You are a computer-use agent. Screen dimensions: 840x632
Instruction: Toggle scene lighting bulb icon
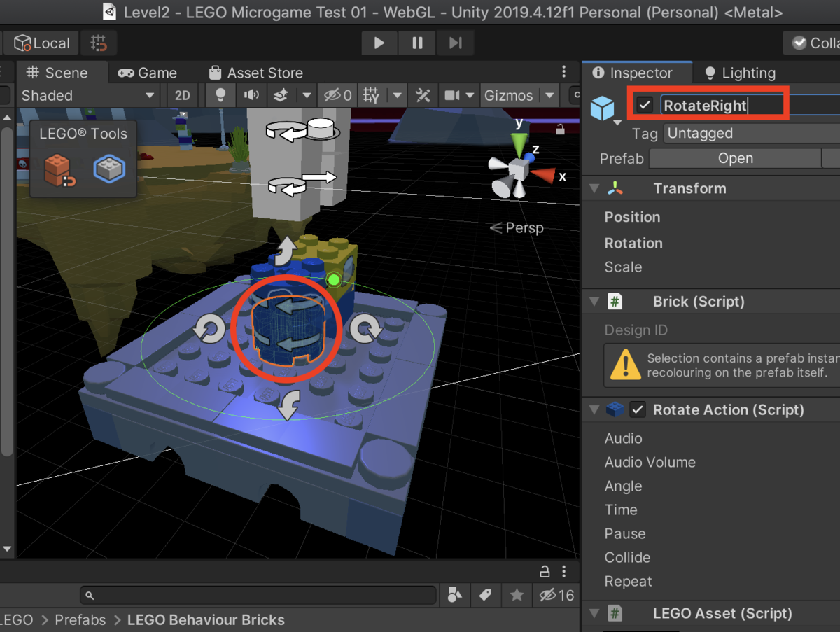point(220,96)
